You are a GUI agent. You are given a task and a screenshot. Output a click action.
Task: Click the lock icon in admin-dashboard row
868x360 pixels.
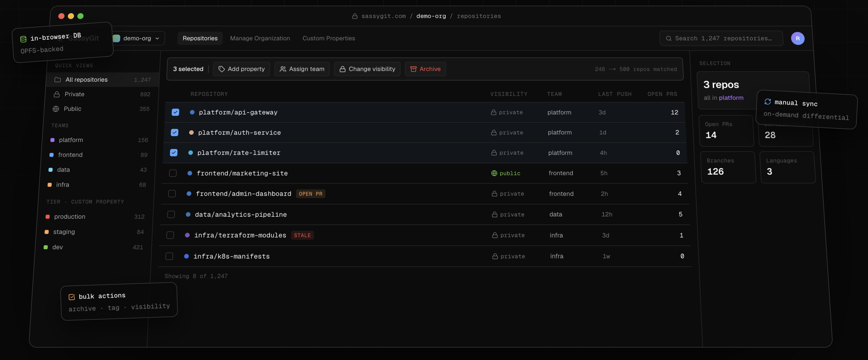coord(494,194)
